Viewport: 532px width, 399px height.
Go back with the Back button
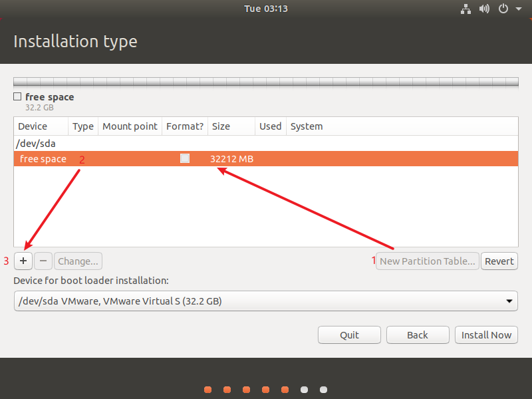click(418, 335)
